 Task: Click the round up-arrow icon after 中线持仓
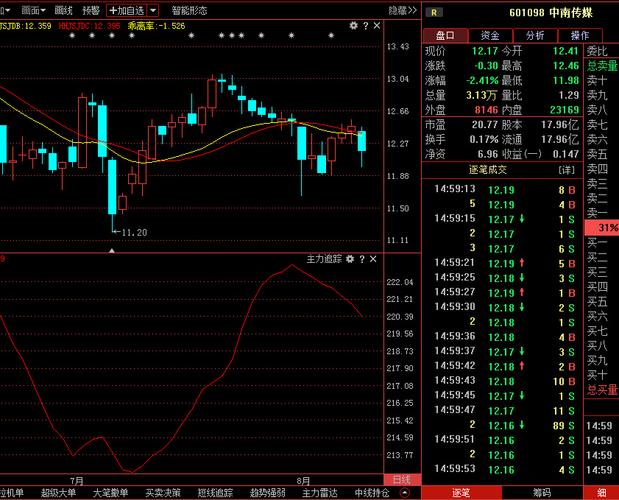click(405, 493)
